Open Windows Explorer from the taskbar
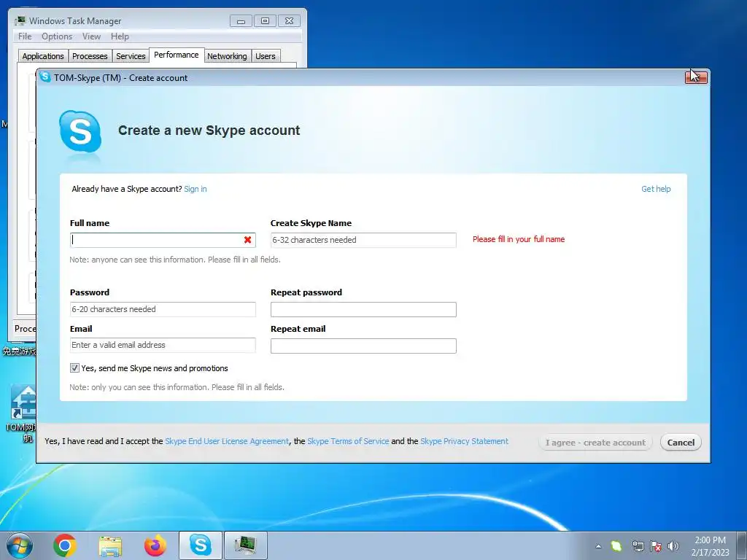Viewport: 747px width, 560px height. [110, 545]
